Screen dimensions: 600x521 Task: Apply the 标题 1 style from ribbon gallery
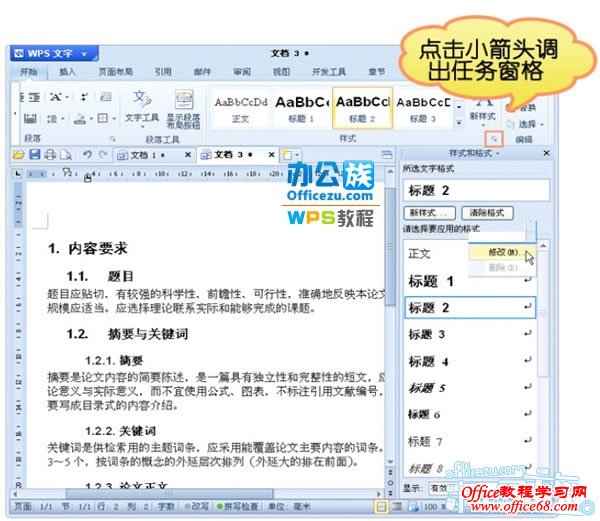(x=302, y=109)
